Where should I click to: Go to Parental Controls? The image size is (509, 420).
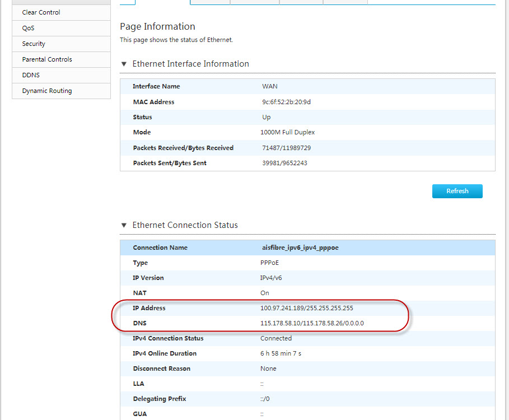click(x=47, y=59)
